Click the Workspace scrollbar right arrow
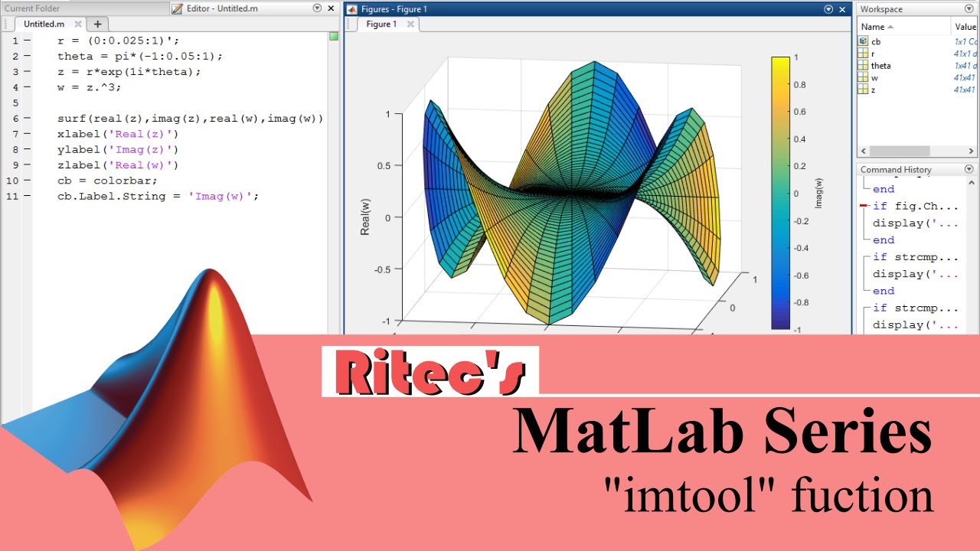The image size is (980, 551). 973,152
